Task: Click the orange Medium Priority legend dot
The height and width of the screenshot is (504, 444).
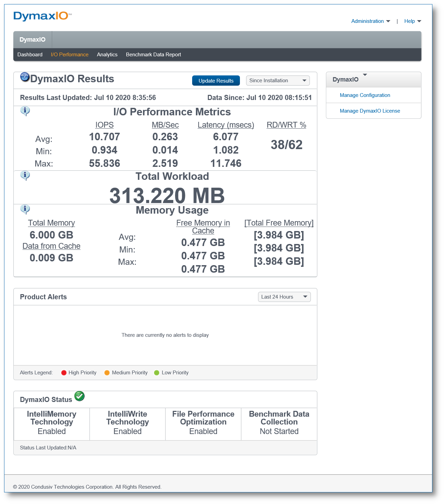Action: click(107, 373)
